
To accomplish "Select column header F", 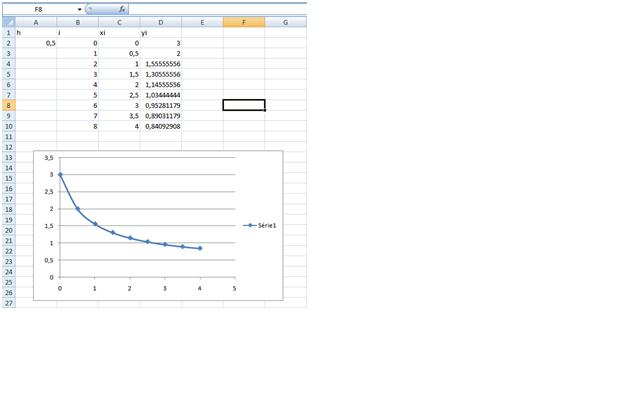I will click(x=243, y=21).
